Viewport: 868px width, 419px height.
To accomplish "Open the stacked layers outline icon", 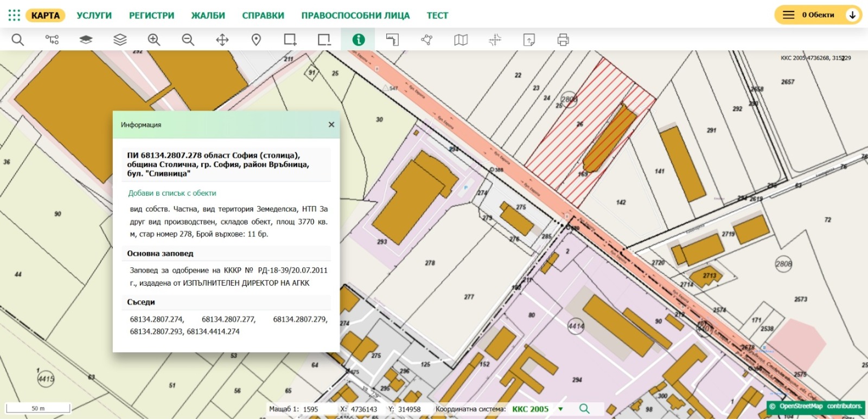I will [120, 40].
